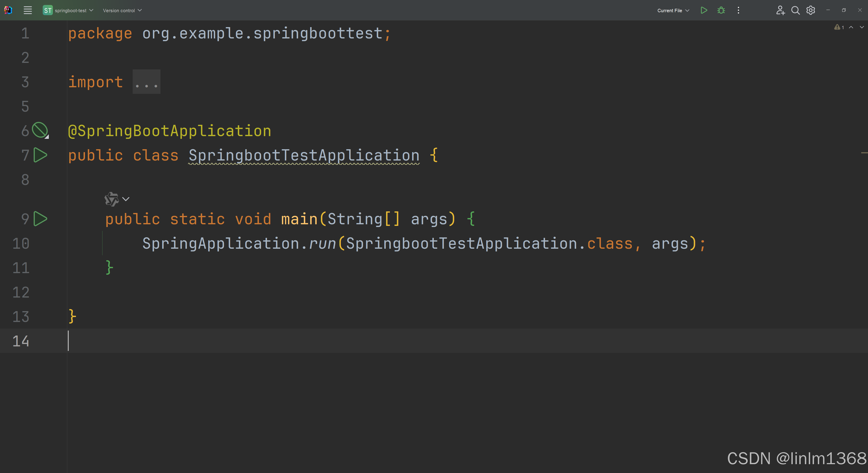This screenshot has height=473, width=868.
Task: Expand the folded import ellipsis block
Action: tap(146, 82)
